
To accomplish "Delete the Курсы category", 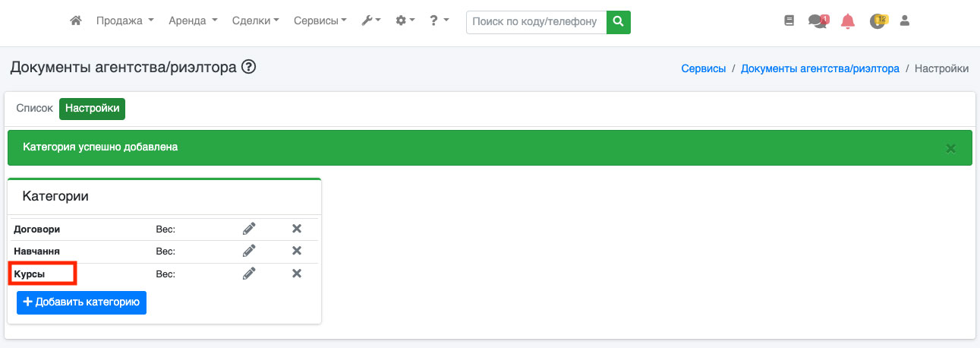I will coord(297,274).
